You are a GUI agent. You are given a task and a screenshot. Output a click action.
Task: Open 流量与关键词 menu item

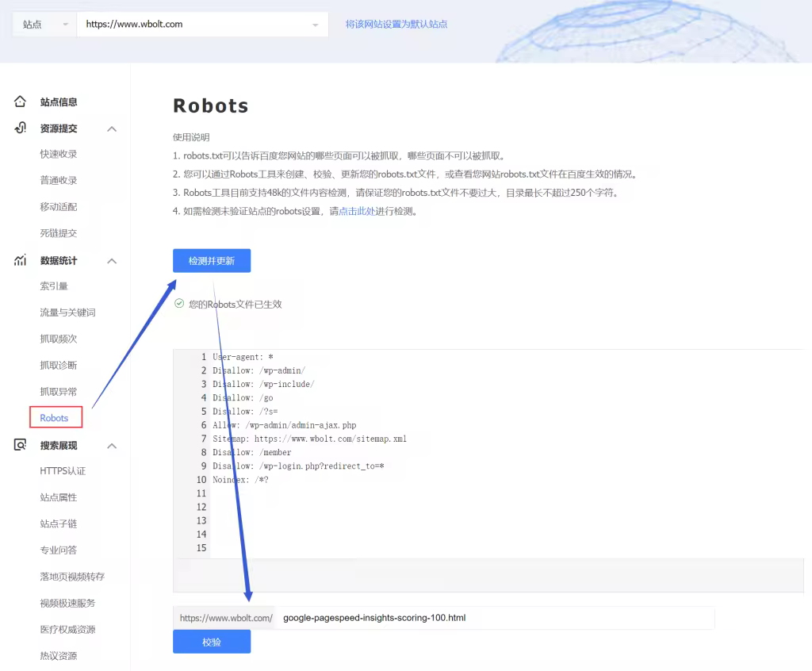(x=68, y=312)
